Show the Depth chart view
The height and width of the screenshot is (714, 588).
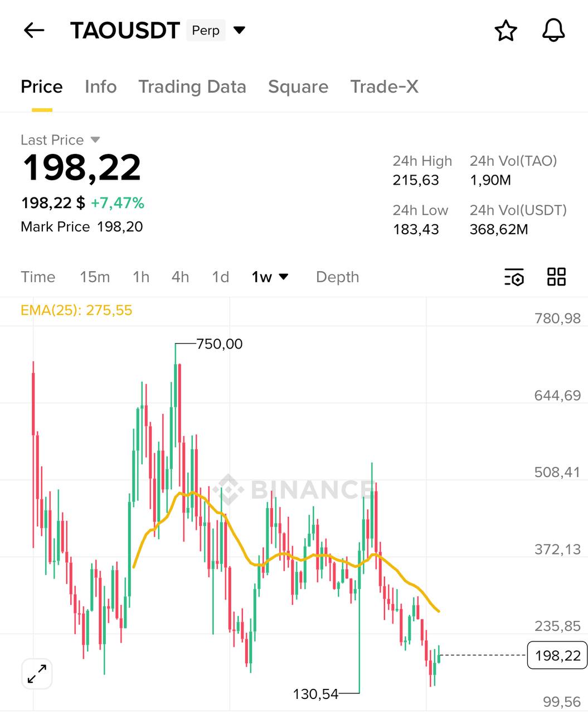pyautogui.click(x=337, y=277)
